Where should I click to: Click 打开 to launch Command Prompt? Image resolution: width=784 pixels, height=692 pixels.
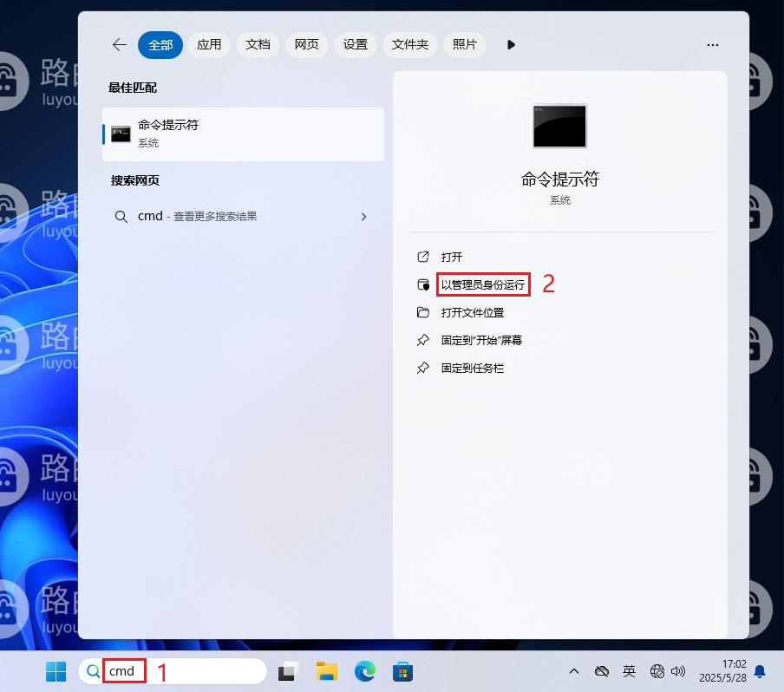point(452,257)
